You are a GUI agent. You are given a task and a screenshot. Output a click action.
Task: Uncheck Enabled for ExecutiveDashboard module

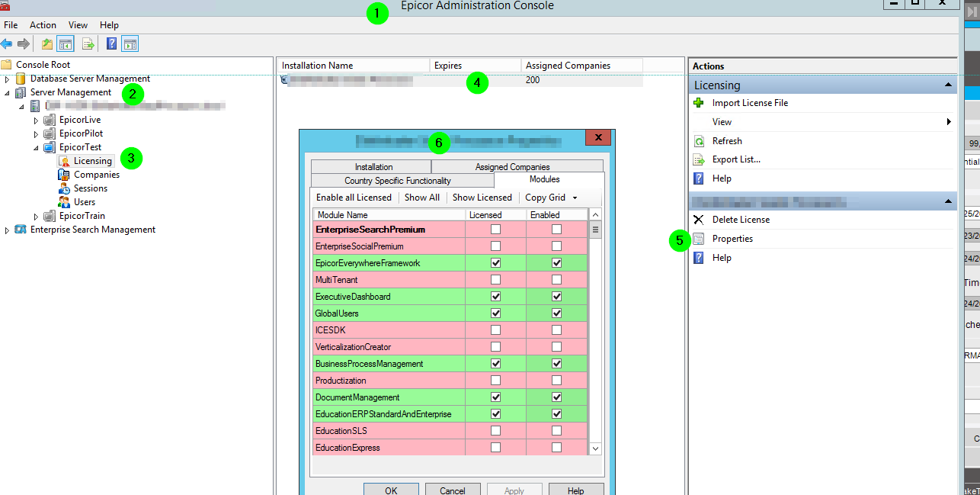(x=557, y=297)
